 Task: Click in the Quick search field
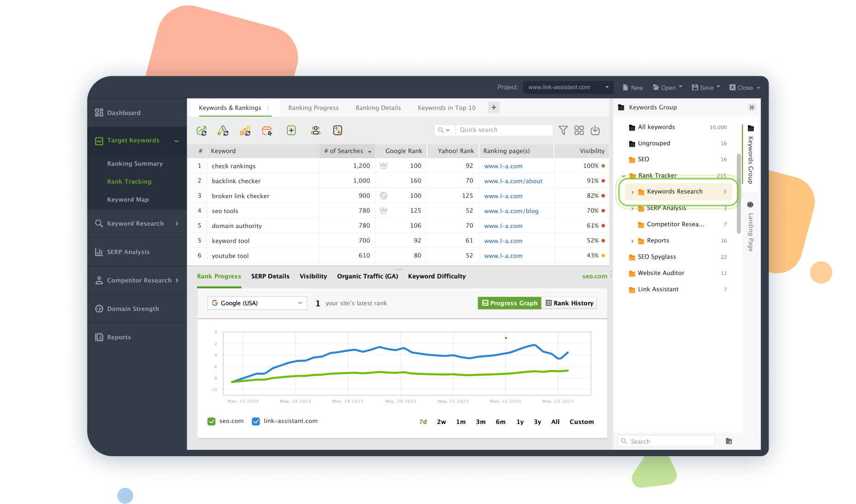[x=504, y=130]
